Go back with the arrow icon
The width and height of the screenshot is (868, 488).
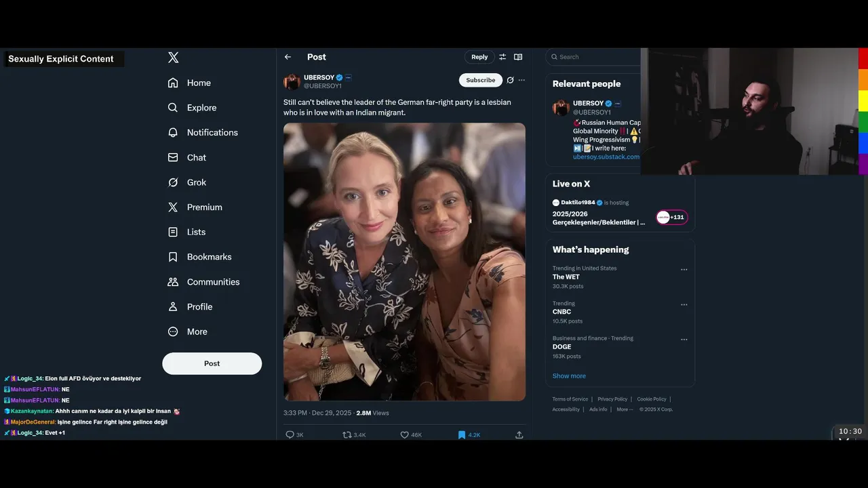288,57
